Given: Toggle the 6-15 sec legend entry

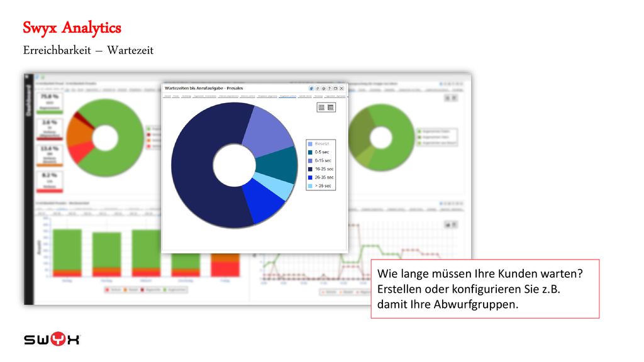Looking at the screenshot, I should coord(319,160).
